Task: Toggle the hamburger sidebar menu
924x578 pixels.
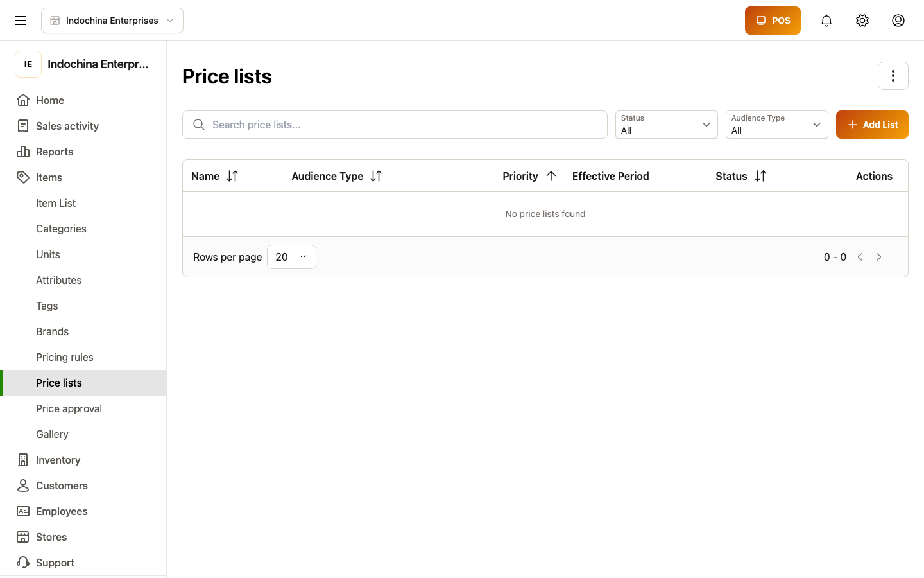Action: [x=21, y=21]
